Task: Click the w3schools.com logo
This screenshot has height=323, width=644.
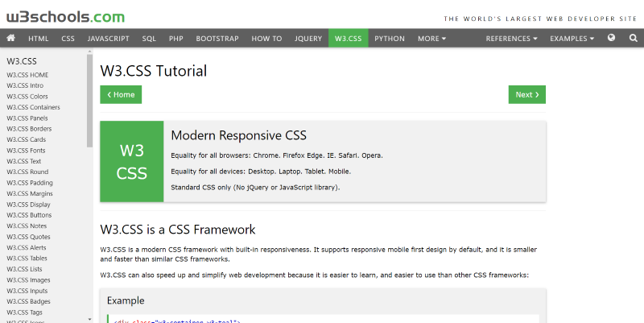Action: coord(66,17)
